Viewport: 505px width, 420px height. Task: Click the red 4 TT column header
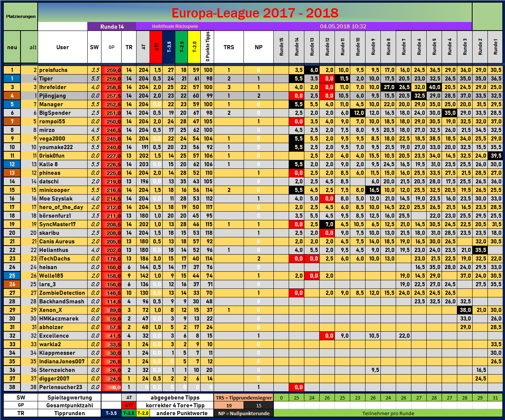tap(156, 47)
